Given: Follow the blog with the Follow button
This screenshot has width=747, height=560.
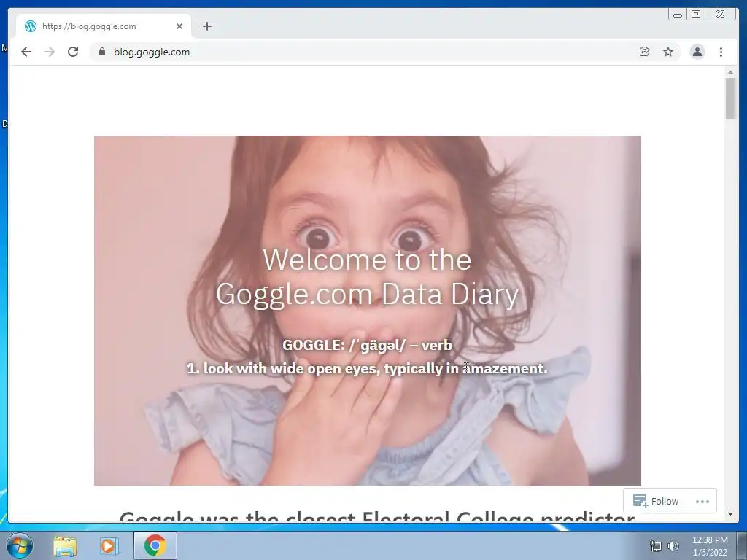Looking at the screenshot, I should click(656, 501).
